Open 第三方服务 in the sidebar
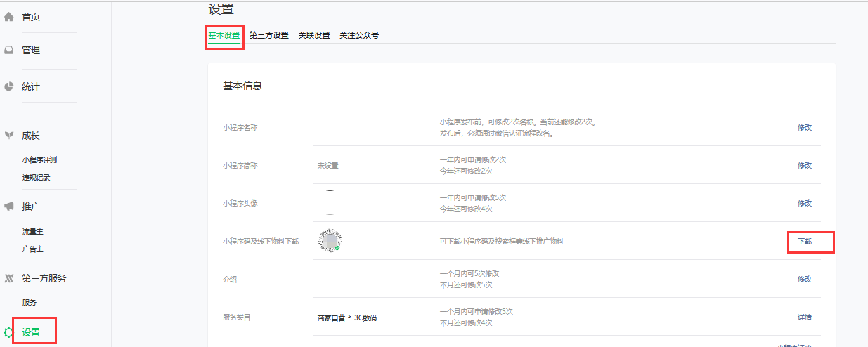This screenshot has width=868, height=347. [44, 278]
